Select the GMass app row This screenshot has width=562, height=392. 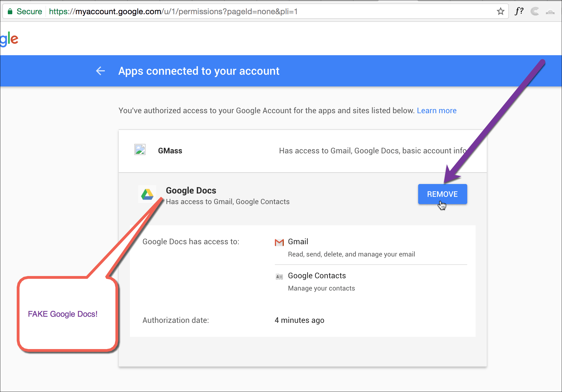[x=170, y=151]
